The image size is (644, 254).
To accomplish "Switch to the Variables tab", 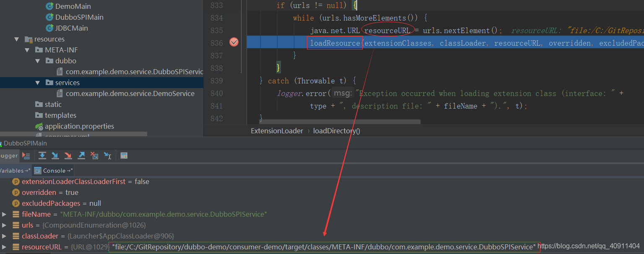I will (15, 171).
